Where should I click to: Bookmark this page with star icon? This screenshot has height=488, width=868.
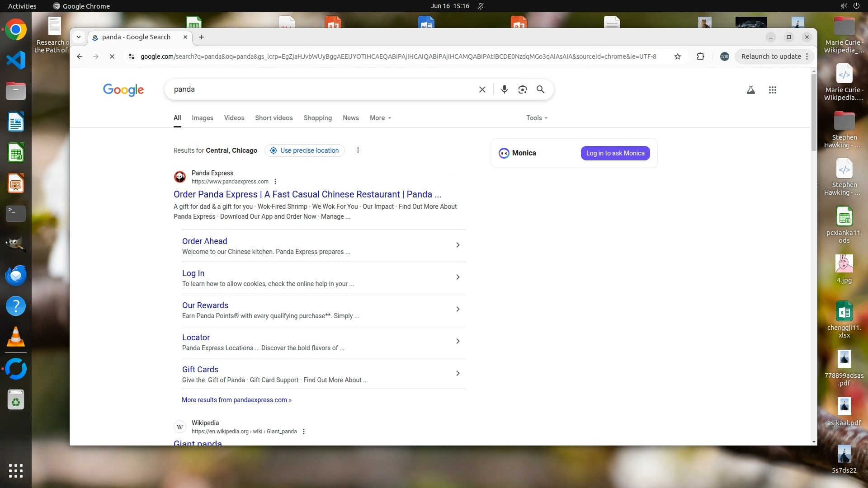677,56
